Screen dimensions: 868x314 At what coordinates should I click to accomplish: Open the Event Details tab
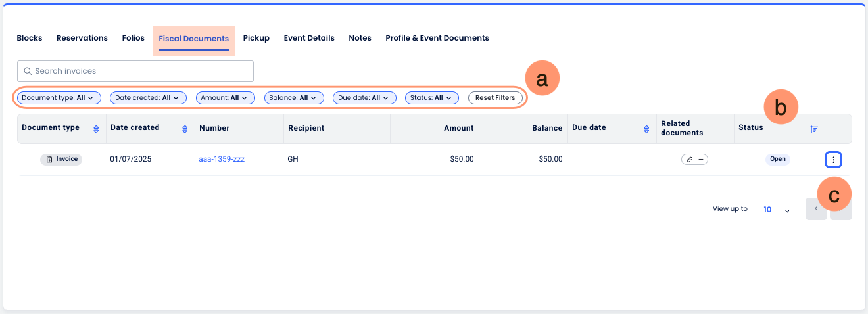309,38
